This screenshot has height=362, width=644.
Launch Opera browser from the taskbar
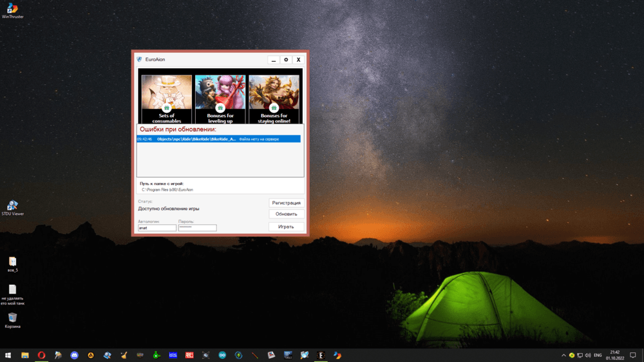tap(41, 355)
